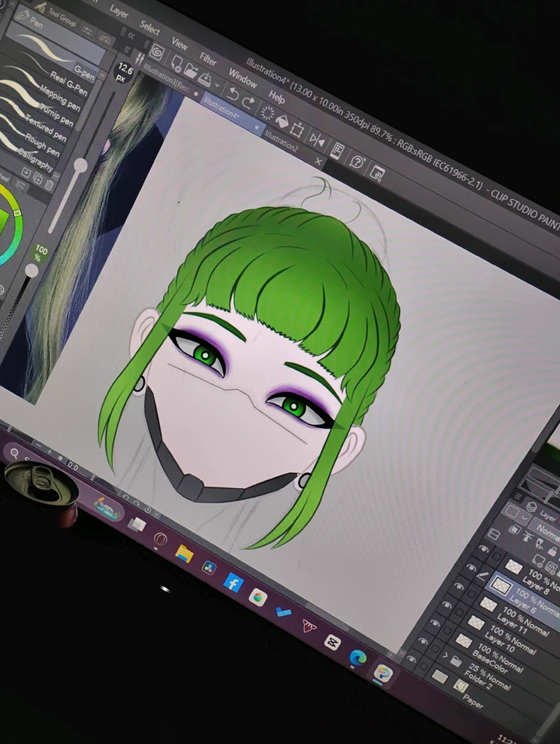Viewport: 560px width, 744px height.
Task: Close the Illustration2 tab
Action: pyautogui.click(x=318, y=161)
